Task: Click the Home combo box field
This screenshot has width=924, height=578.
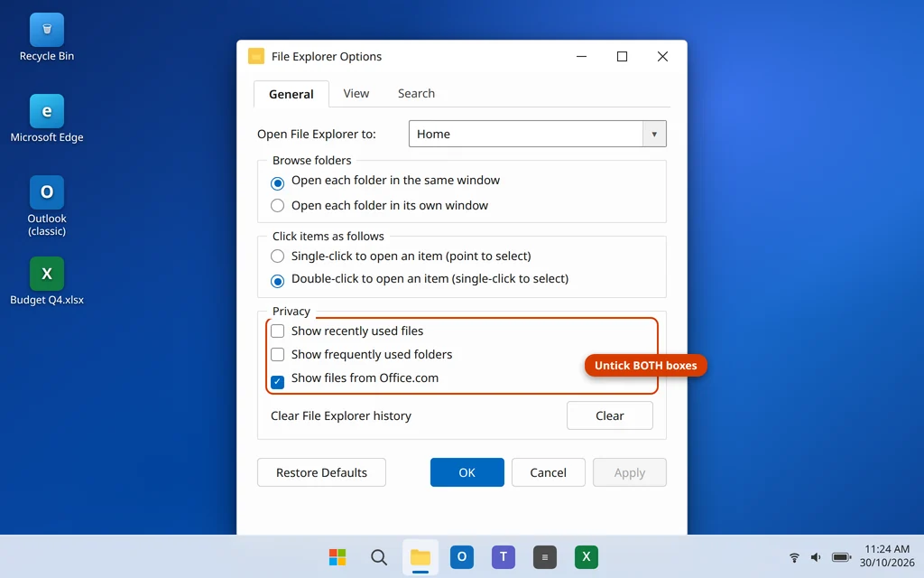Action: pyautogui.click(x=538, y=134)
